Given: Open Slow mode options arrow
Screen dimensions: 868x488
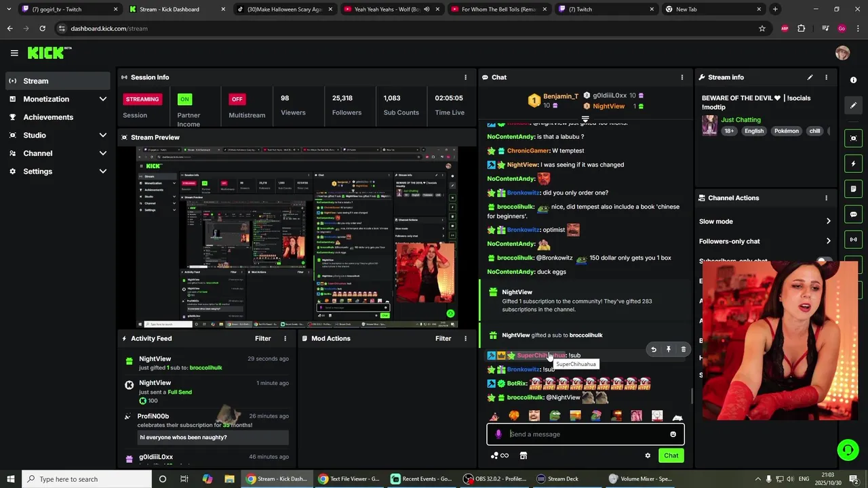Looking at the screenshot, I should [x=828, y=222].
